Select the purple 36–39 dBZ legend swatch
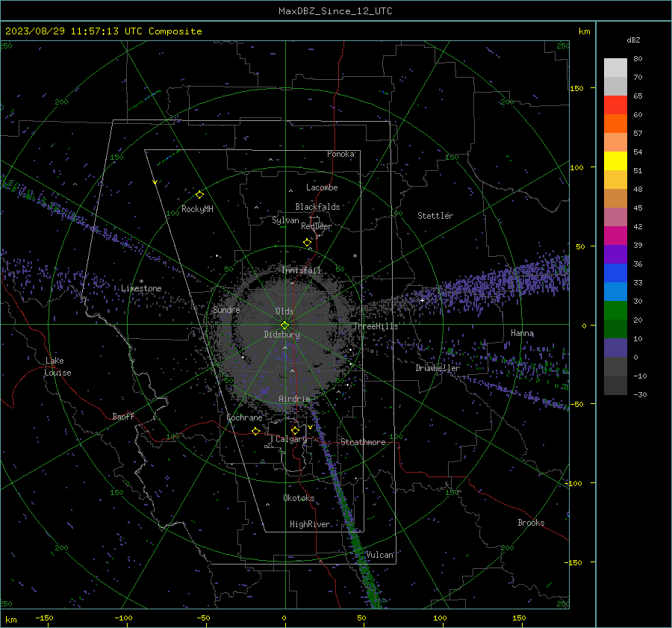Image resolution: width=672 pixels, height=628 pixels. (615, 255)
